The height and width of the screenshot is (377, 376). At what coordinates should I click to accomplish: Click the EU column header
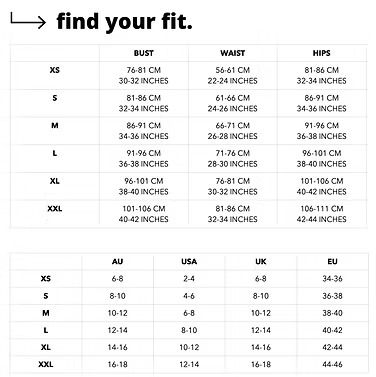(x=332, y=262)
